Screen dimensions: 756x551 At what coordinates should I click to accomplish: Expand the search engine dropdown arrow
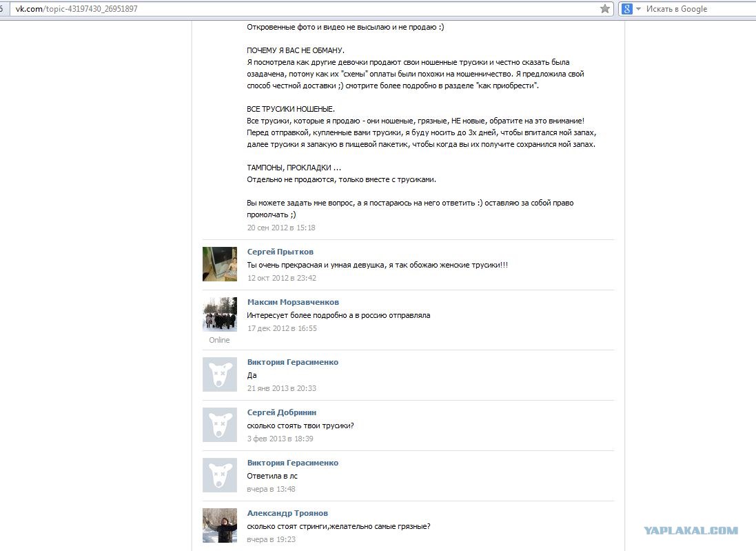pyautogui.click(x=638, y=9)
